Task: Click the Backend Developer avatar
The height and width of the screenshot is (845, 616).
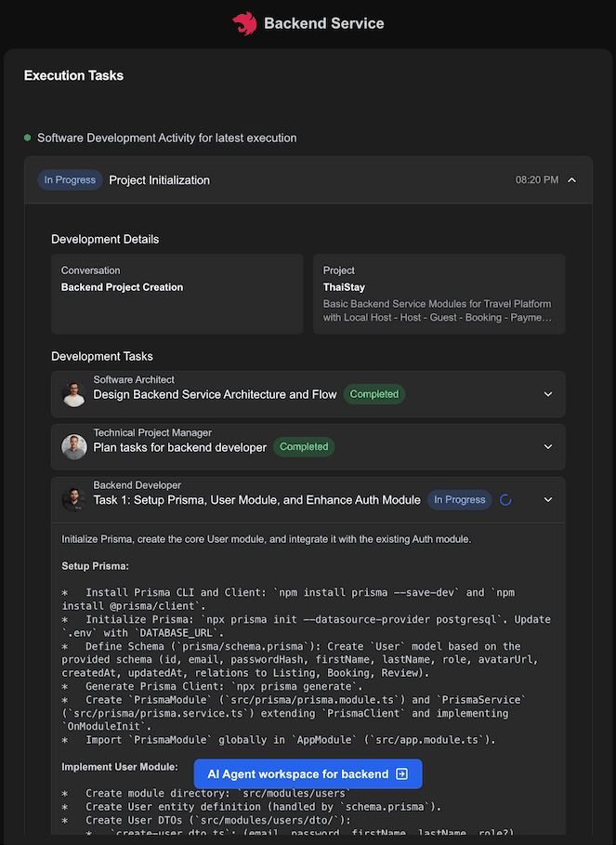Action: point(74,500)
